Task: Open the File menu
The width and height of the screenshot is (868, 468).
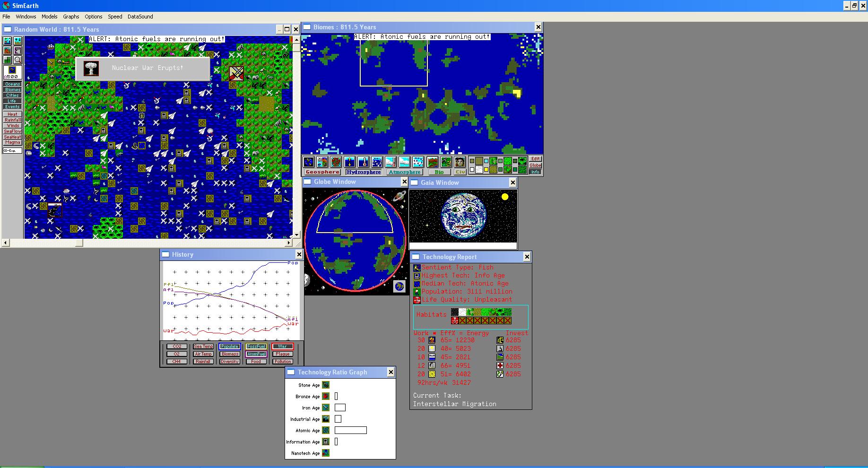Action: 6,17
